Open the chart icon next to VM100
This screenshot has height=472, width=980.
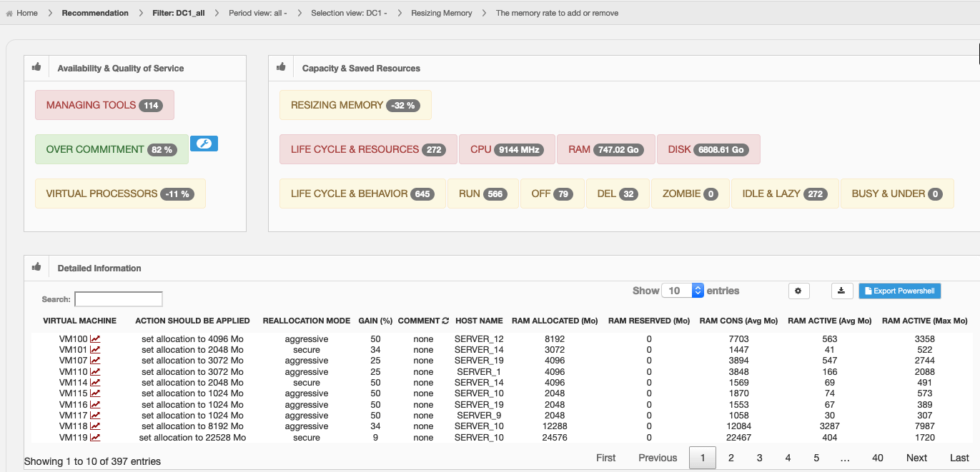95,339
